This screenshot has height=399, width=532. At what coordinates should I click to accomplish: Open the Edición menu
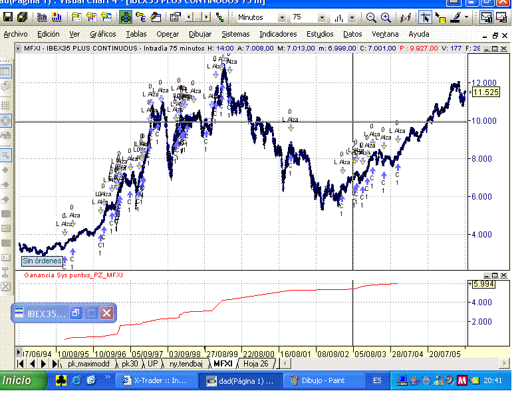pos(48,35)
